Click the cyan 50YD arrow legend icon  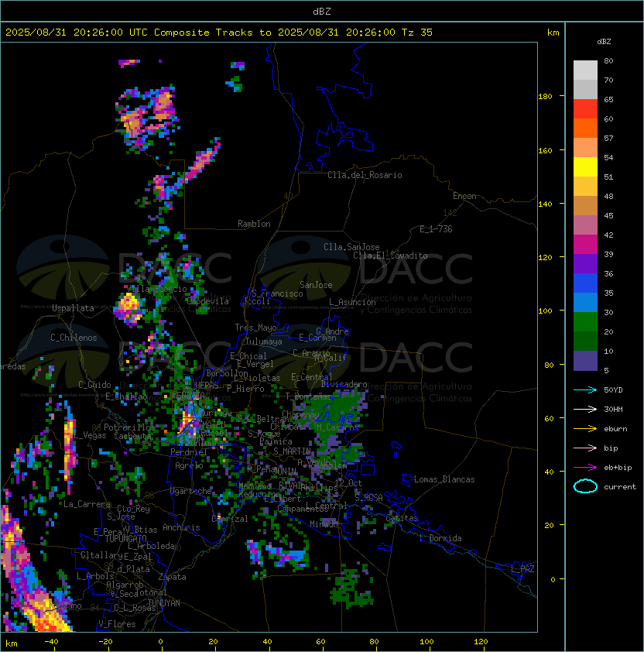[585, 389]
